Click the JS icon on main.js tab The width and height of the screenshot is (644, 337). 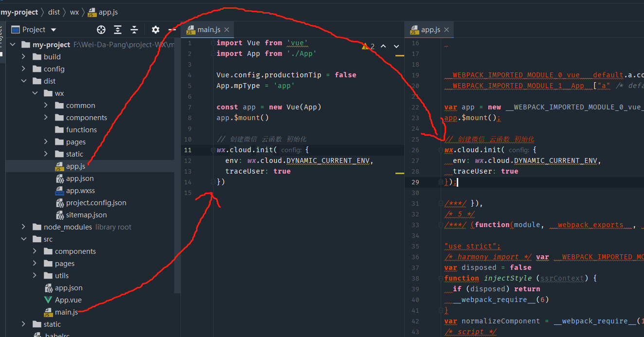tap(191, 30)
